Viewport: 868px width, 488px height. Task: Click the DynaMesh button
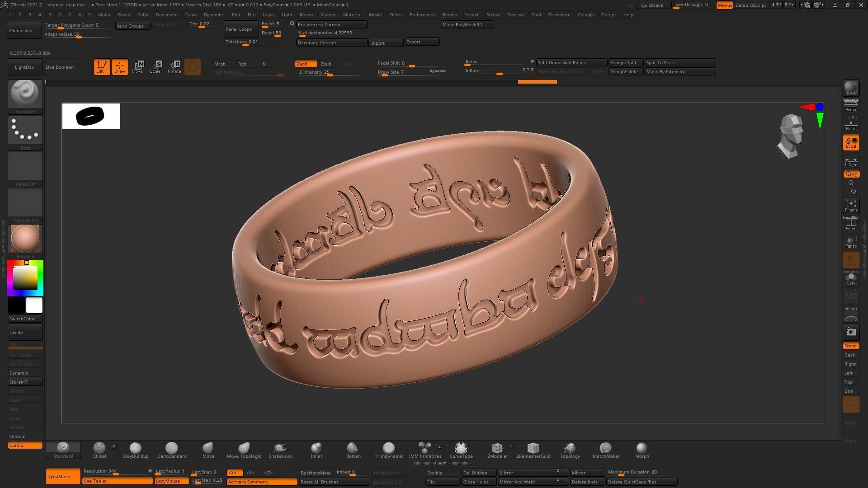tap(63, 476)
